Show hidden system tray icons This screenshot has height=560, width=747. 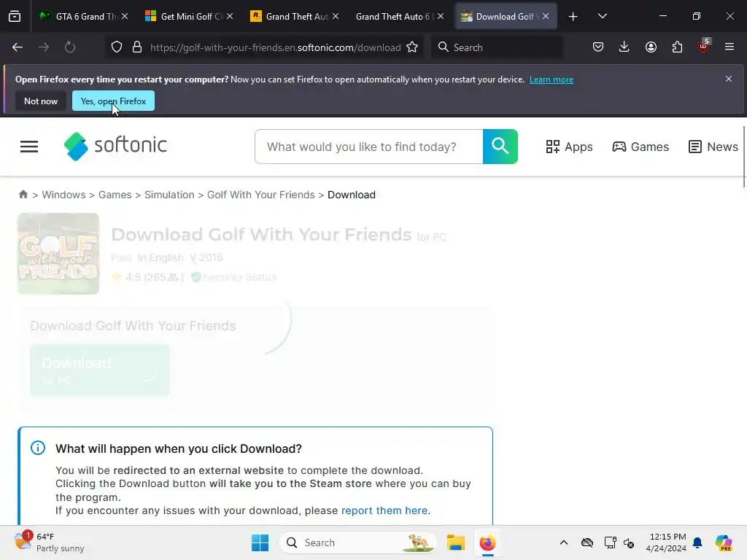click(x=564, y=542)
